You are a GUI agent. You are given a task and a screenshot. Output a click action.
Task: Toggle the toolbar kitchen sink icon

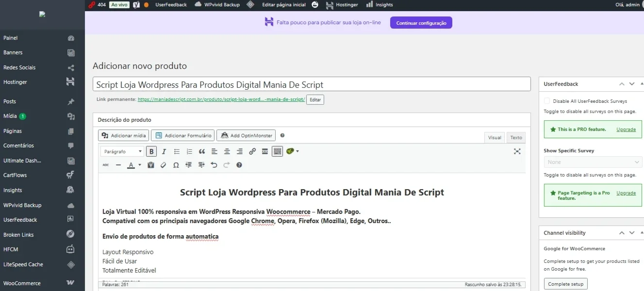(x=277, y=151)
